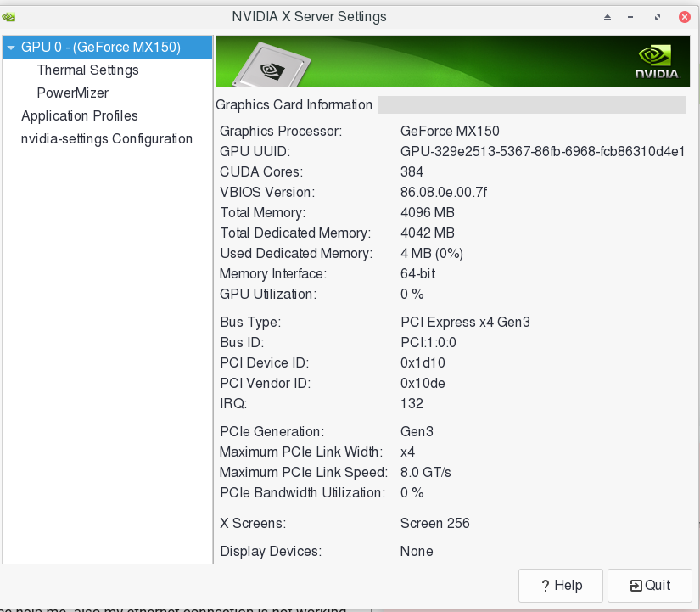Go to Application Profiles
The width and height of the screenshot is (700, 612).
pos(79,116)
